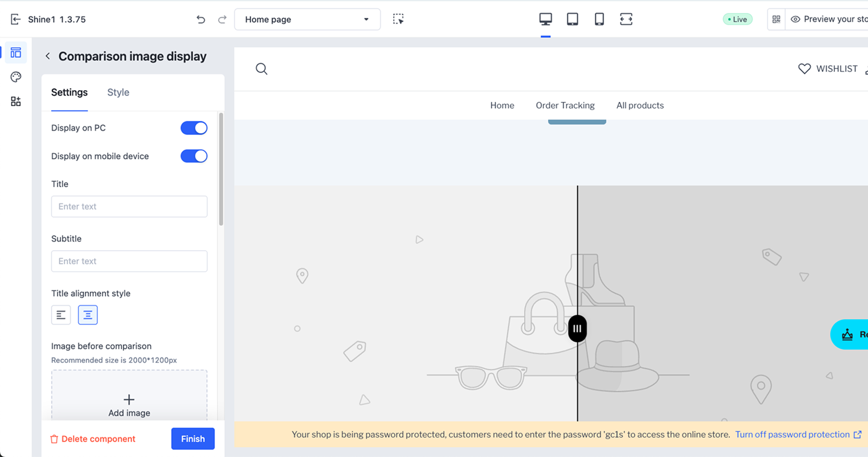This screenshot has width=868, height=457.
Task: Open the add components sidebar icon
Action: 16,102
